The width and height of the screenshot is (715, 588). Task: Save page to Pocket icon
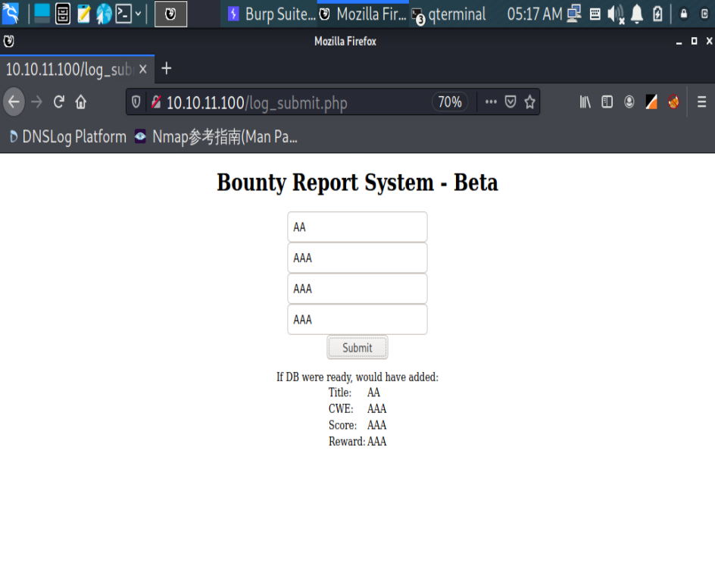click(510, 102)
